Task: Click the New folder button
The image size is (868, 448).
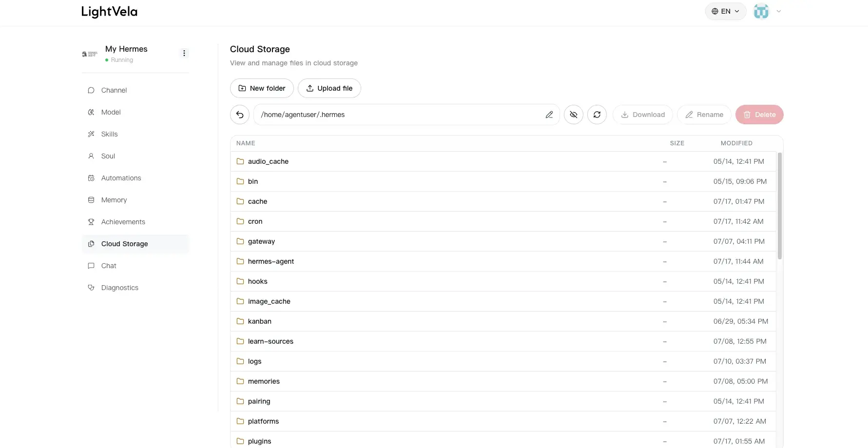Action: [x=262, y=88]
